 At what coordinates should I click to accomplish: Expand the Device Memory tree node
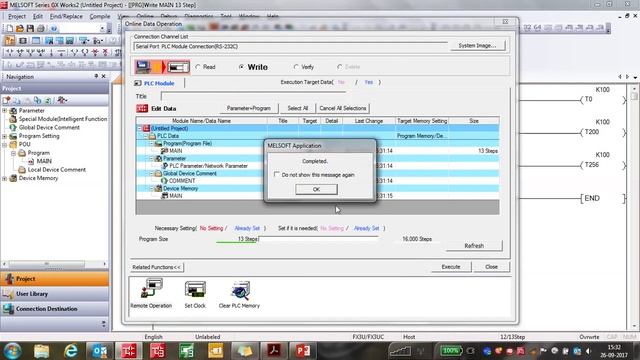[x=4, y=178]
